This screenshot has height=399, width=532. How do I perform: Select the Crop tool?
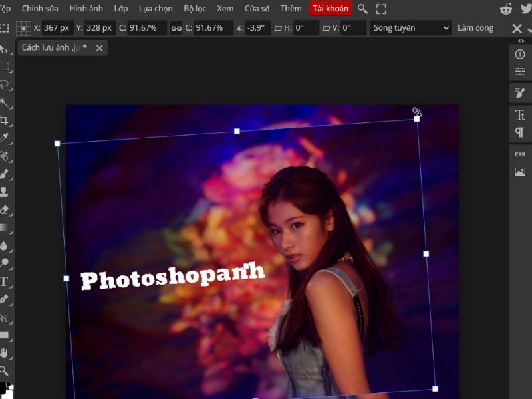(4, 120)
